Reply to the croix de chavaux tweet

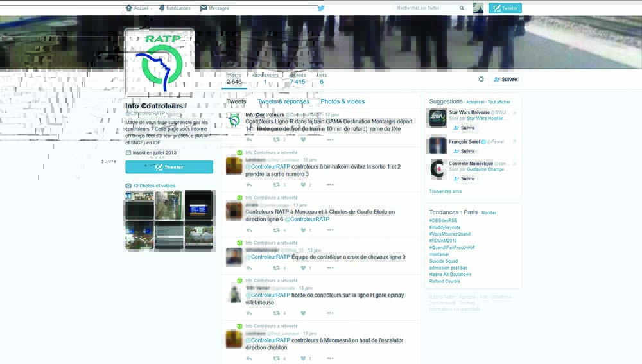[x=249, y=268]
